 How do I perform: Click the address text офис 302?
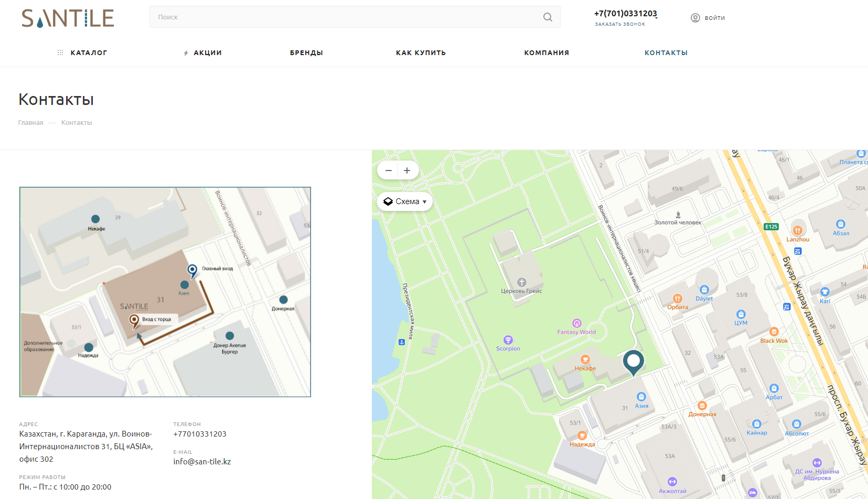[36, 459]
